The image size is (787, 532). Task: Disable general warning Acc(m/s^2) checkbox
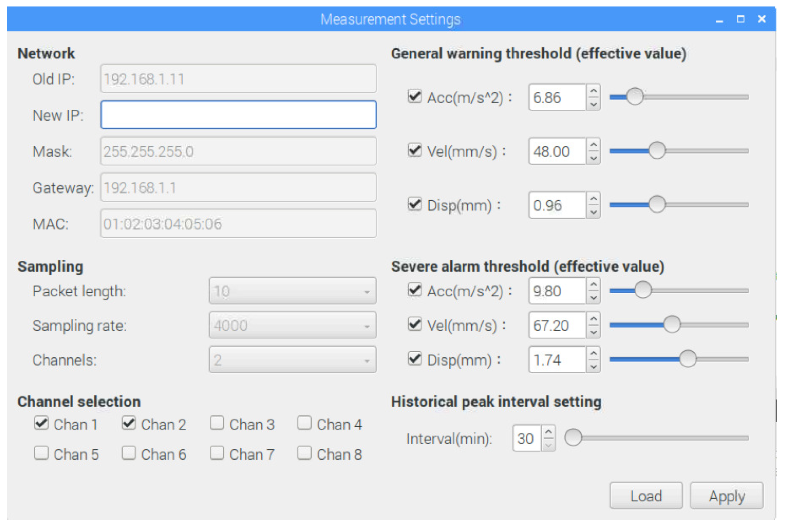point(415,97)
